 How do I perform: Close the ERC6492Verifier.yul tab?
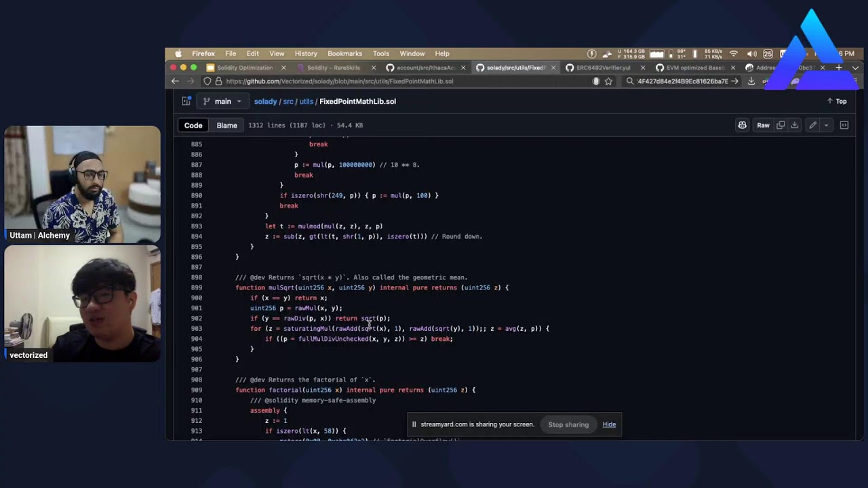click(643, 68)
